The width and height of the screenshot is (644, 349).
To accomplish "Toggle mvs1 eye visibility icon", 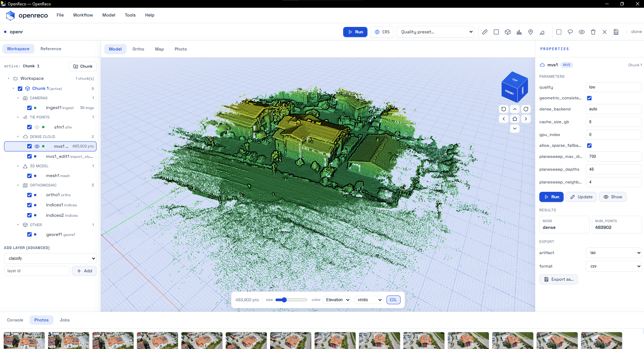I will (37, 146).
